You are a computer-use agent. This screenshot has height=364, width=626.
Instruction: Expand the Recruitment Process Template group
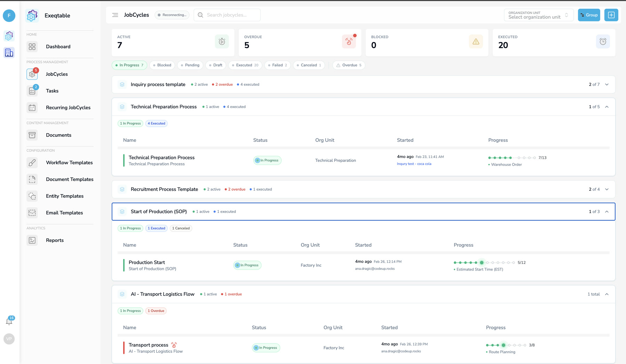[x=607, y=189]
